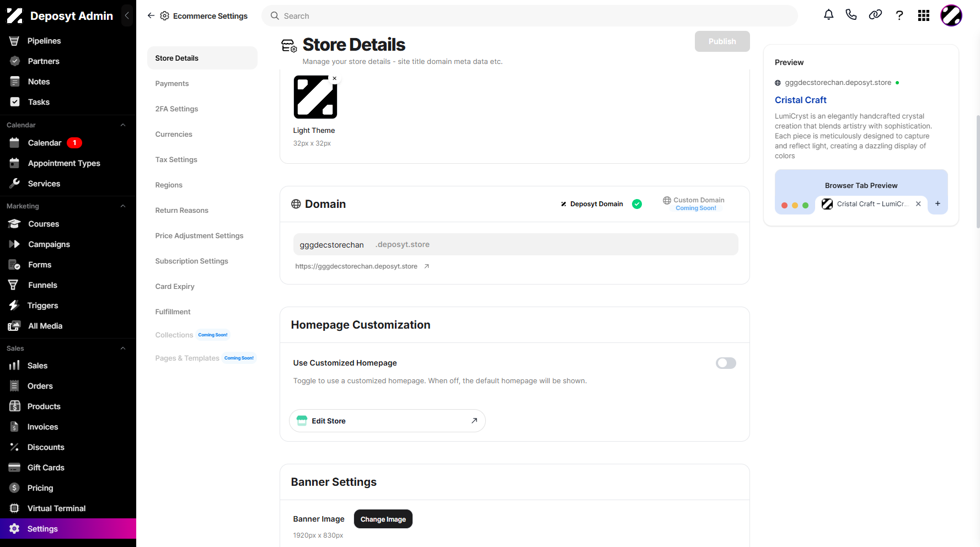Select the Store Details settings tab
This screenshot has width=980, height=547.
tap(202, 58)
